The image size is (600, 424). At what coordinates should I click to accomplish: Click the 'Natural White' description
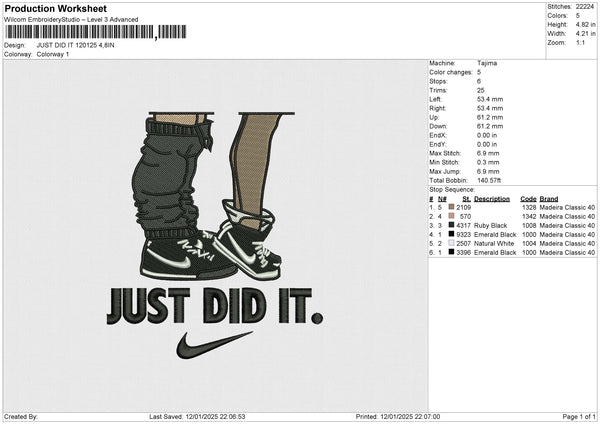pos(494,243)
